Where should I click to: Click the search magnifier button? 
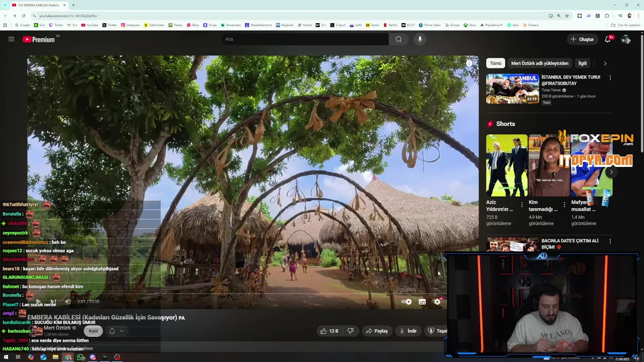[398, 39]
